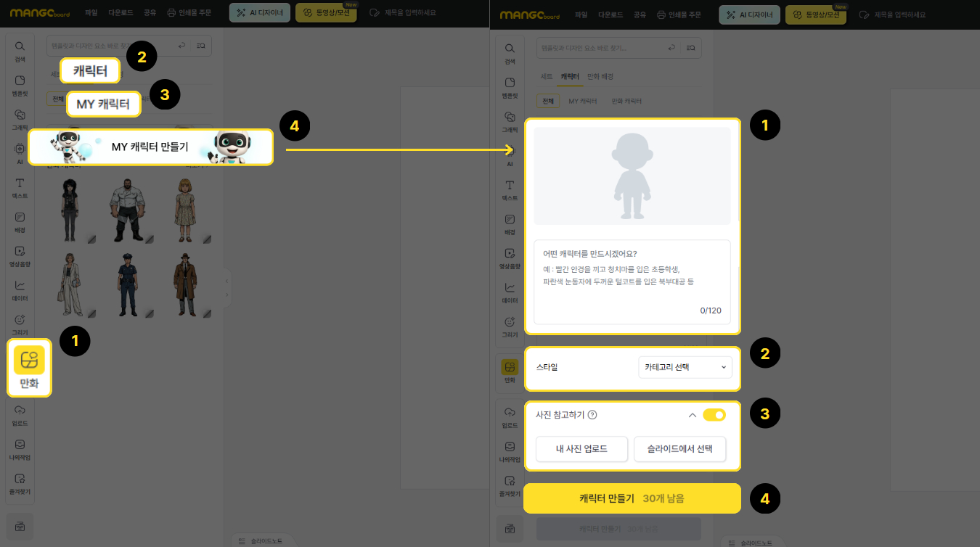Collapse the left panel using its side handle
The width and height of the screenshot is (980, 547).
[227, 287]
